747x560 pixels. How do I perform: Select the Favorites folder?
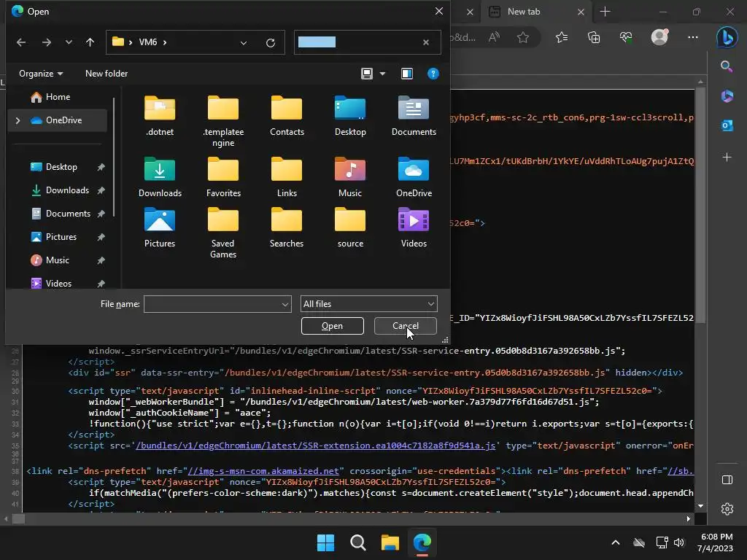[223, 177]
